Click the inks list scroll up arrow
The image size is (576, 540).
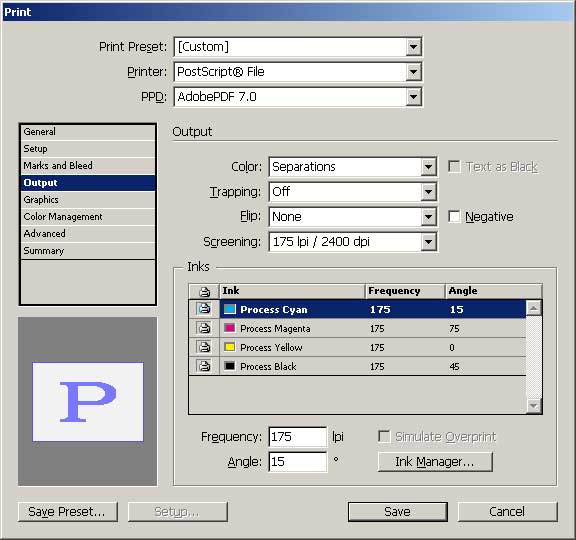coord(533,308)
